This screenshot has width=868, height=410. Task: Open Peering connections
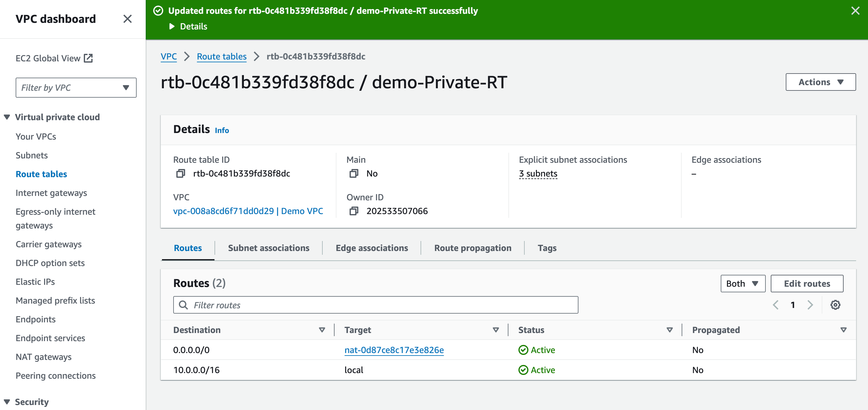tap(56, 376)
